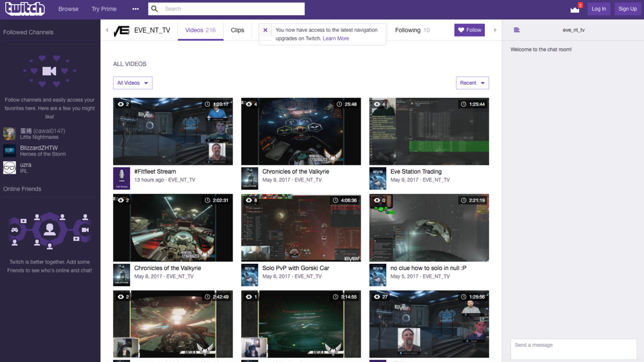This screenshot has height=362, width=644.
Task: Play the 2:02:31 Chronicles of the Valkyrie thumbnail
Action: click(x=173, y=228)
